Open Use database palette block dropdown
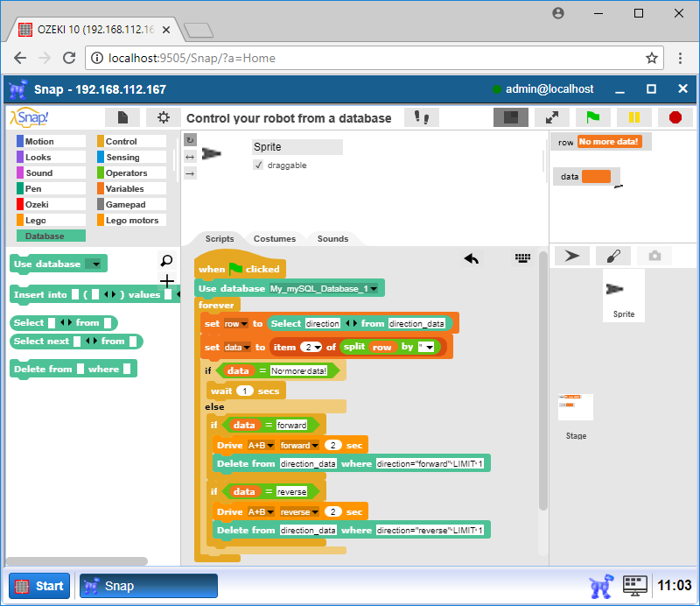The width and height of the screenshot is (700, 606). click(x=95, y=264)
